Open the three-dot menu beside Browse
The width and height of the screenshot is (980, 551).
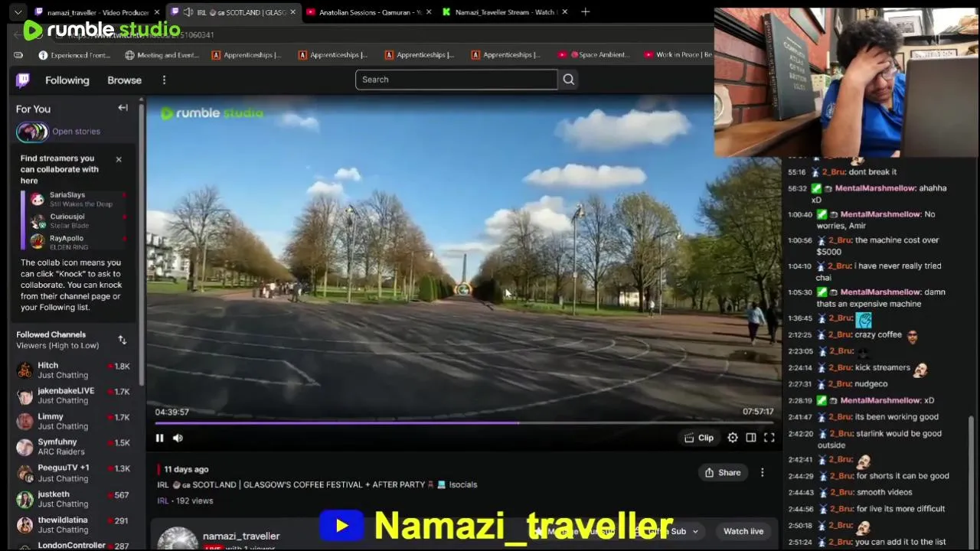[164, 80]
